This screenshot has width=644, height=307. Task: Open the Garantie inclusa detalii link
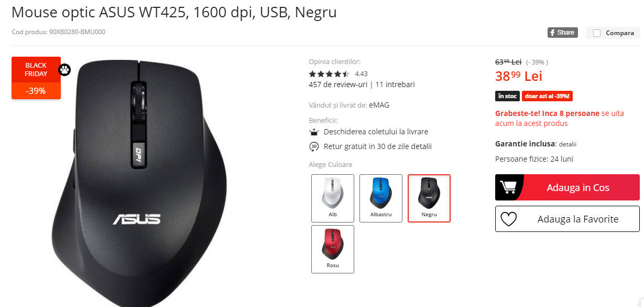[x=568, y=144]
